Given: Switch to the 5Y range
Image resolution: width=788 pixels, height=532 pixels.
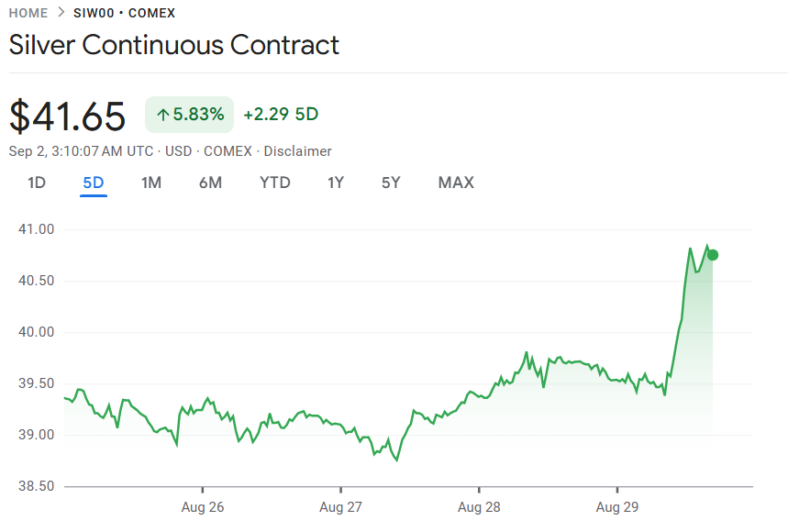Looking at the screenshot, I should pyautogui.click(x=391, y=183).
